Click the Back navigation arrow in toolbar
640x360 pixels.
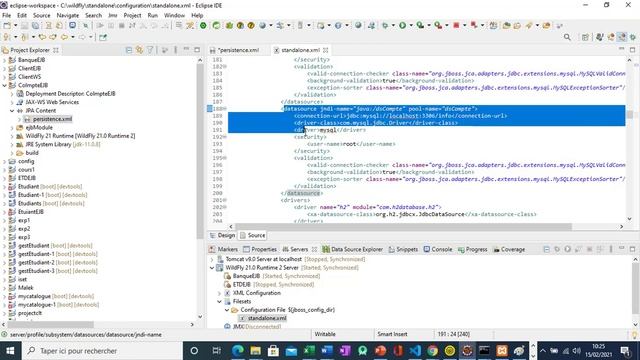point(64,37)
